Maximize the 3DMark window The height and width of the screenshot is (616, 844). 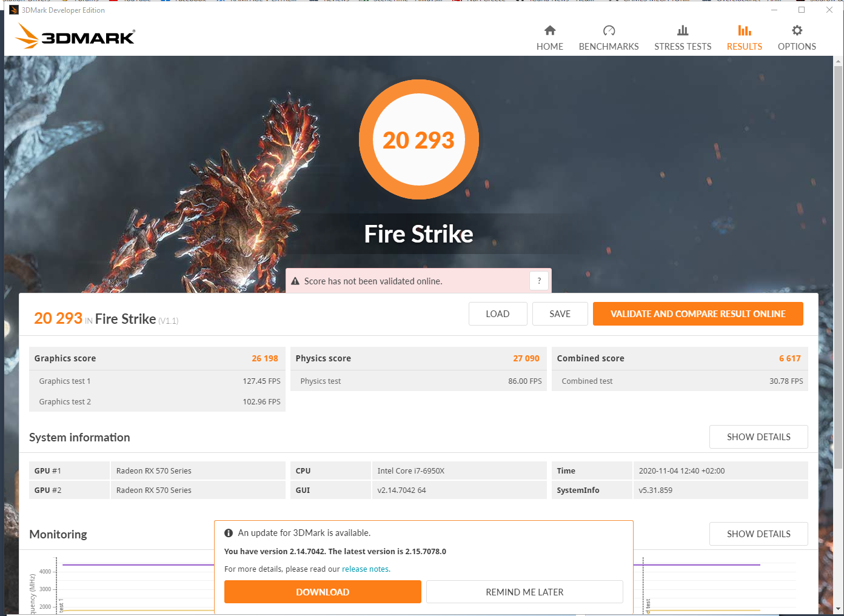pyautogui.click(x=802, y=10)
